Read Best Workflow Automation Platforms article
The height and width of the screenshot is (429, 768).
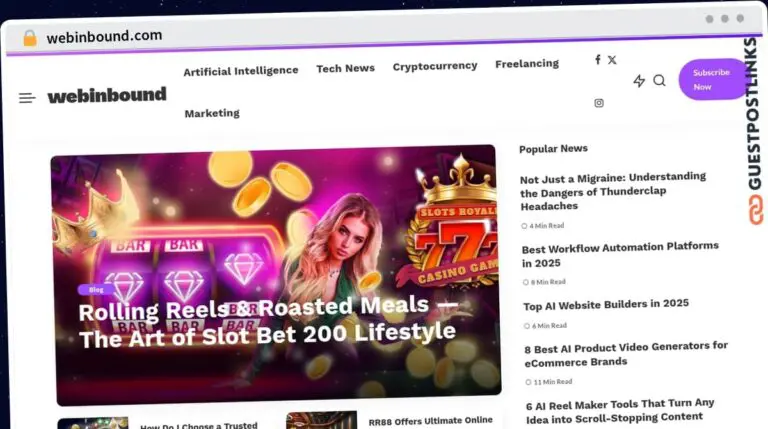620,255
